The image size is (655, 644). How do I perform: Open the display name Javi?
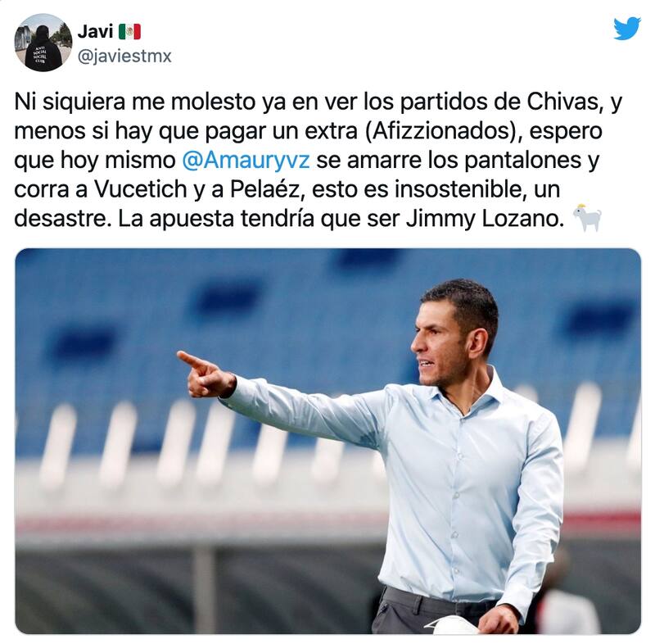(95, 31)
